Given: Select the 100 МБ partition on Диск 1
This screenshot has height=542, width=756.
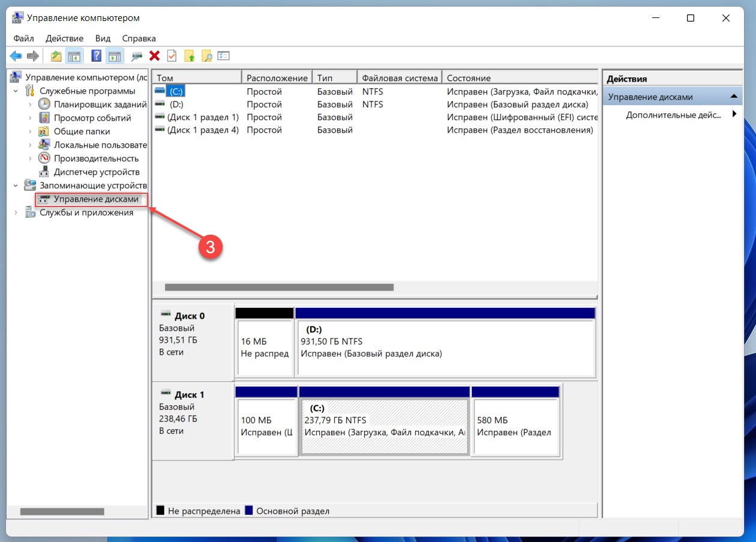Looking at the screenshot, I should point(266,427).
